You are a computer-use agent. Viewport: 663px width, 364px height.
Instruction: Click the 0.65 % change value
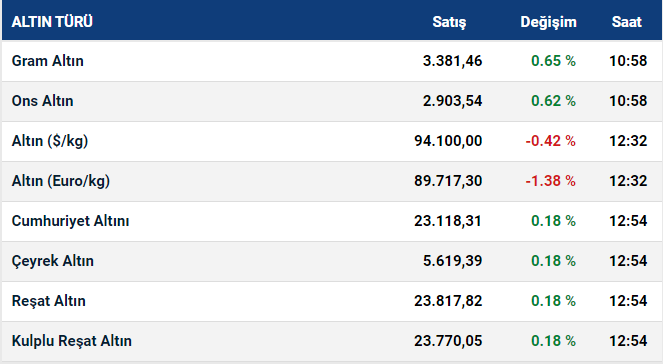pyautogui.click(x=553, y=61)
